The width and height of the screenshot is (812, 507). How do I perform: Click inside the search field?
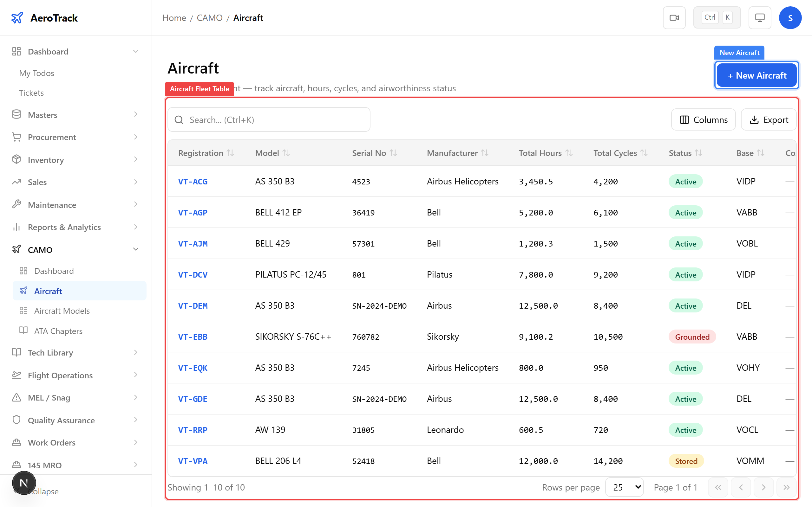click(268, 119)
